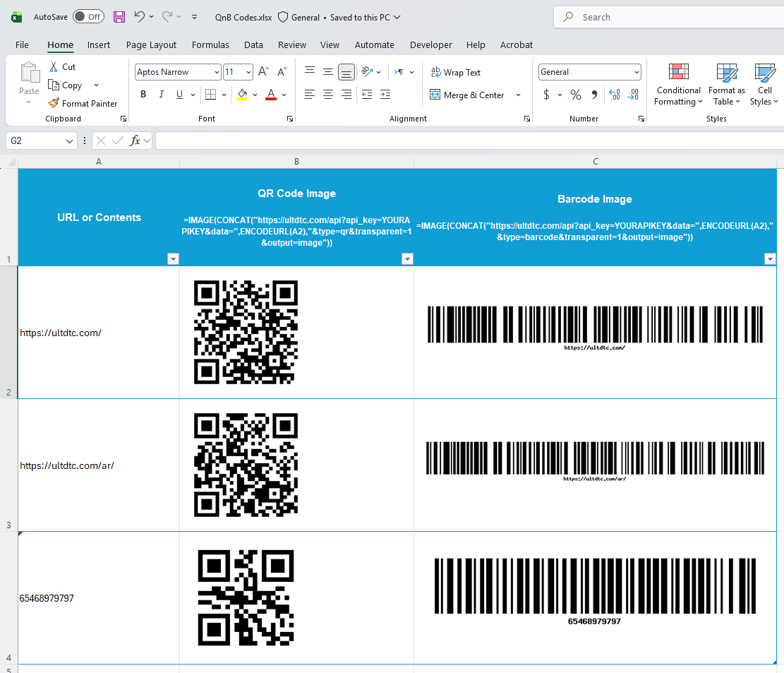The width and height of the screenshot is (784, 673).
Task: Open the font name dropdown
Action: click(x=177, y=71)
